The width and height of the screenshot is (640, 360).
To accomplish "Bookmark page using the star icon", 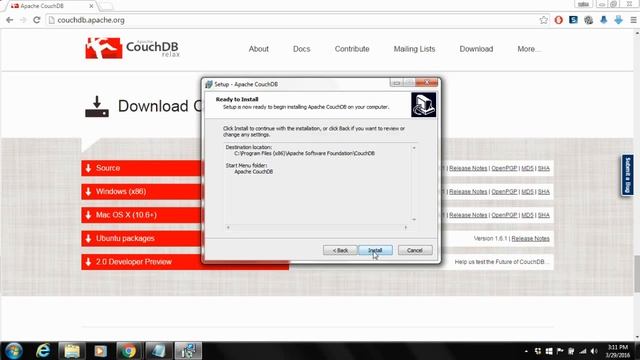I will pos(543,20).
